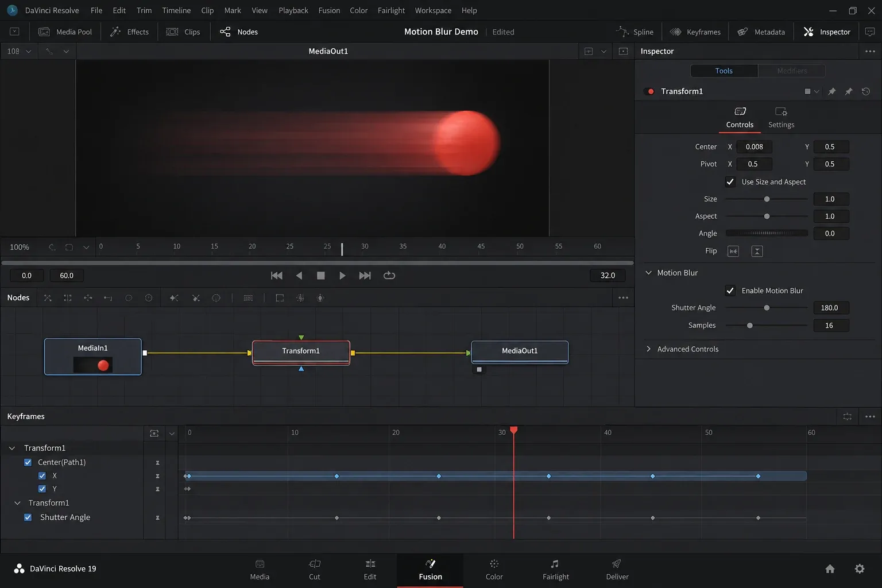Adjust the Samples slider
882x588 pixels.
tap(767, 326)
